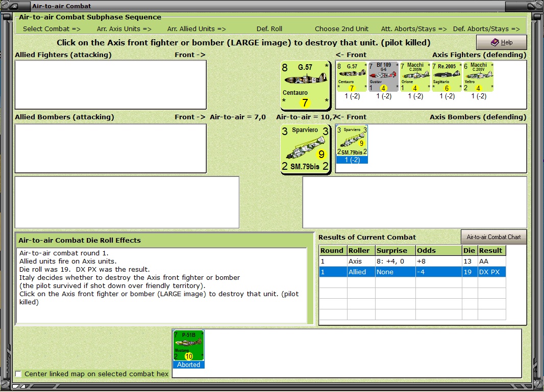Click the Select Combat subphase step
The height and width of the screenshot is (392, 544).
pos(52,29)
